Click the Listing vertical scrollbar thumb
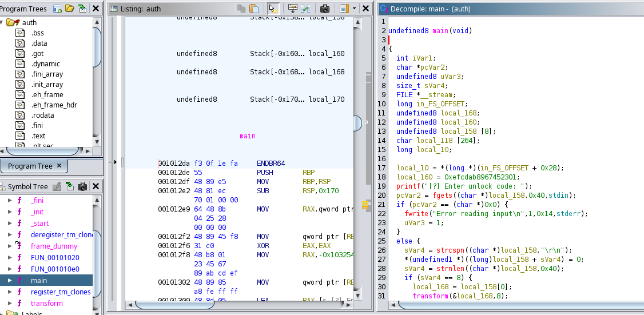 [x=357, y=123]
